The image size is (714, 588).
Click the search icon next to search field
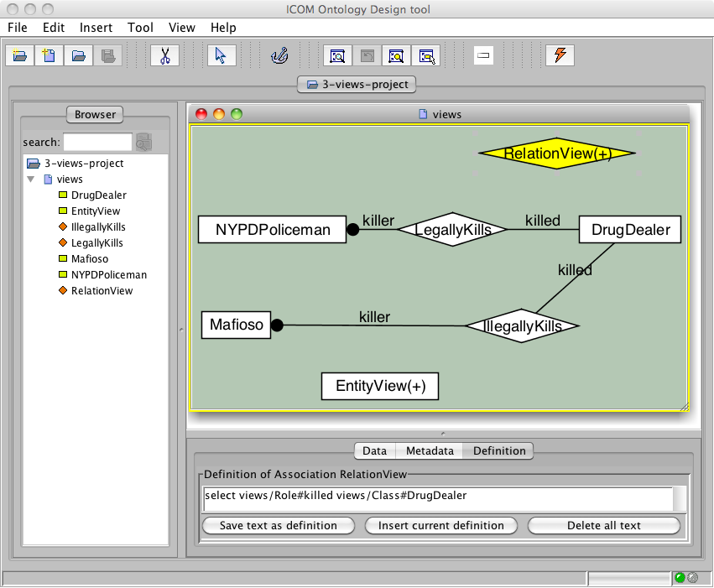tap(144, 142)
